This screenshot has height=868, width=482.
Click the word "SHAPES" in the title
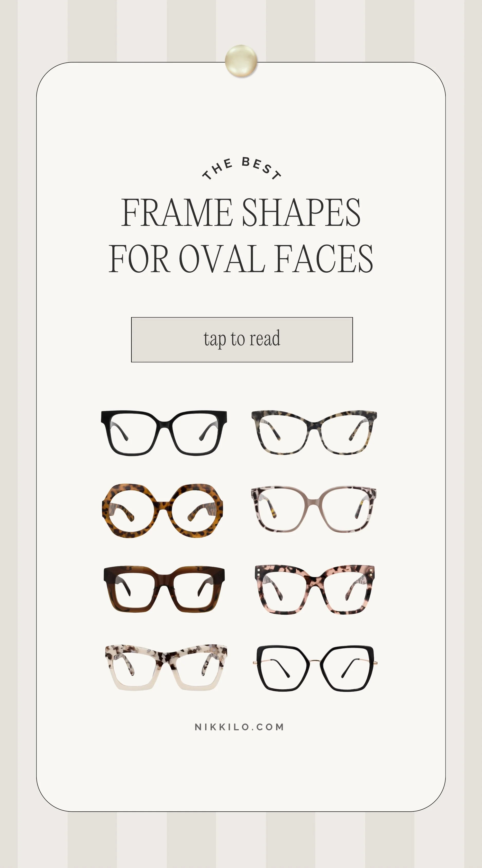point(302,212)
